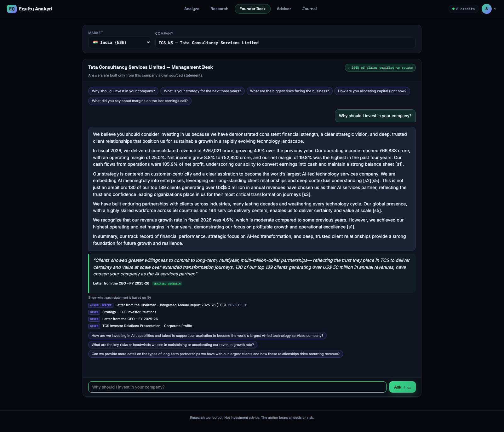Expand 'Show what each statement is based on'

point(119,297)
